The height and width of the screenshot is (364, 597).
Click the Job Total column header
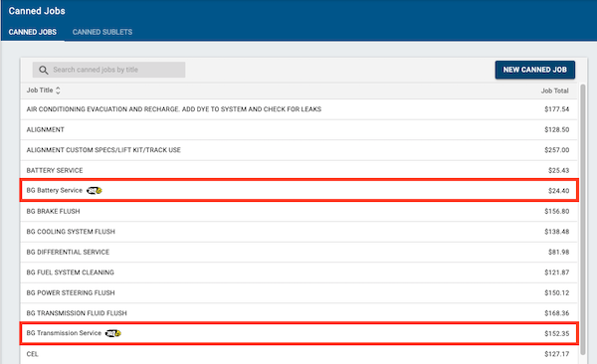pyautogui.click(x=555, y=91)
